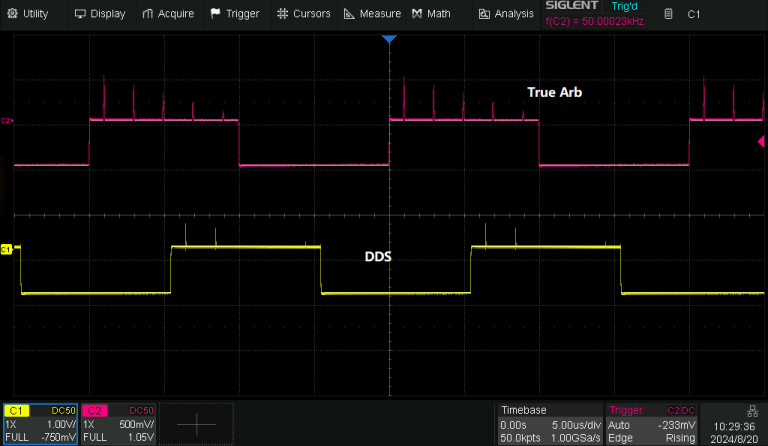Open the Acquire menu
This screenshot has width=768, height=446.
point(168,14)
